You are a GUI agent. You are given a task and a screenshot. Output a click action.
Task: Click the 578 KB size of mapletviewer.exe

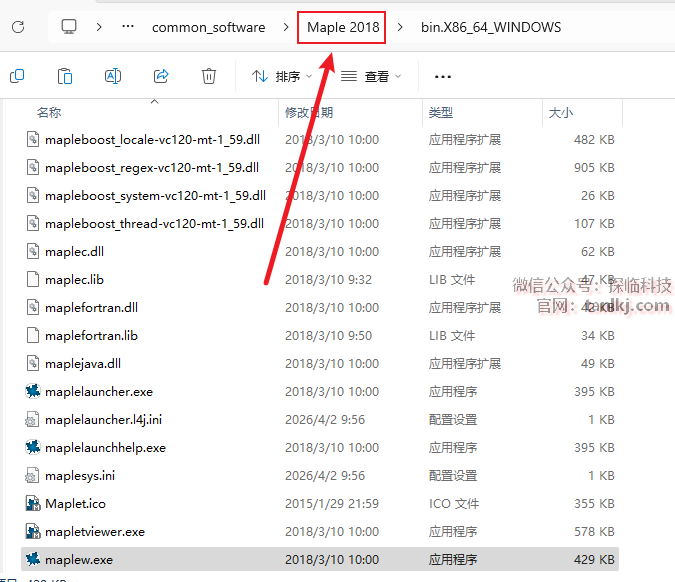(594, 532)
